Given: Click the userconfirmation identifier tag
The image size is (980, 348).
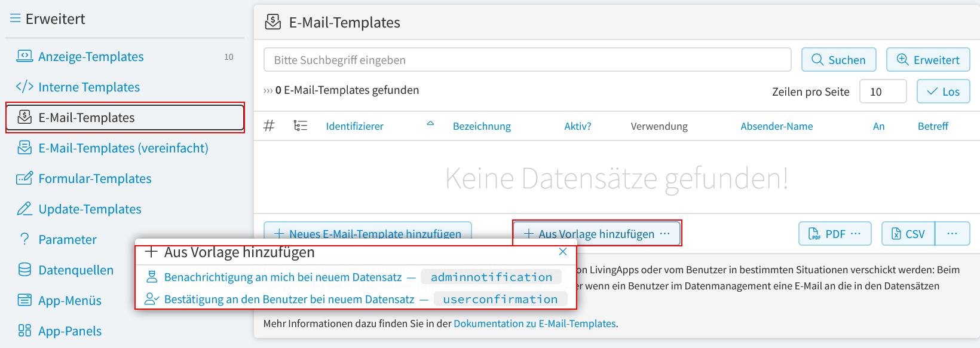Looking at the screenshot, I should pyautogui.click(x=500, y=299).
